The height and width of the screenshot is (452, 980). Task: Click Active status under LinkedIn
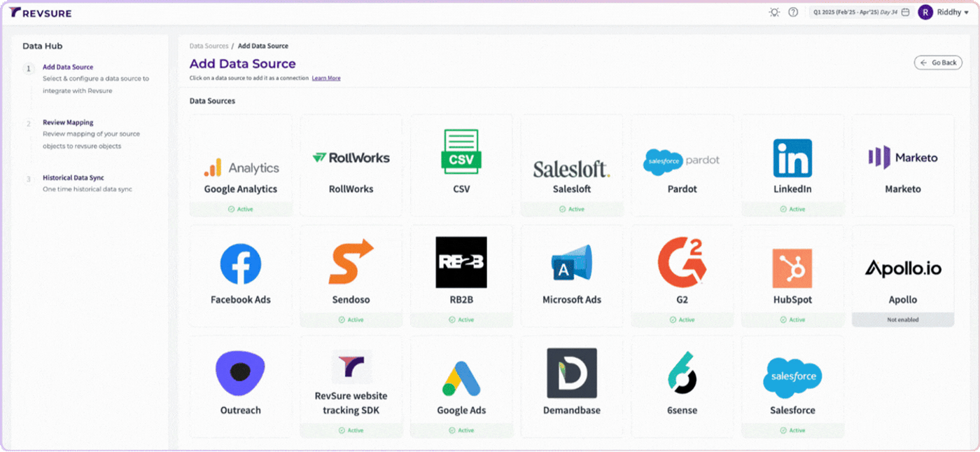pos(792,209)
